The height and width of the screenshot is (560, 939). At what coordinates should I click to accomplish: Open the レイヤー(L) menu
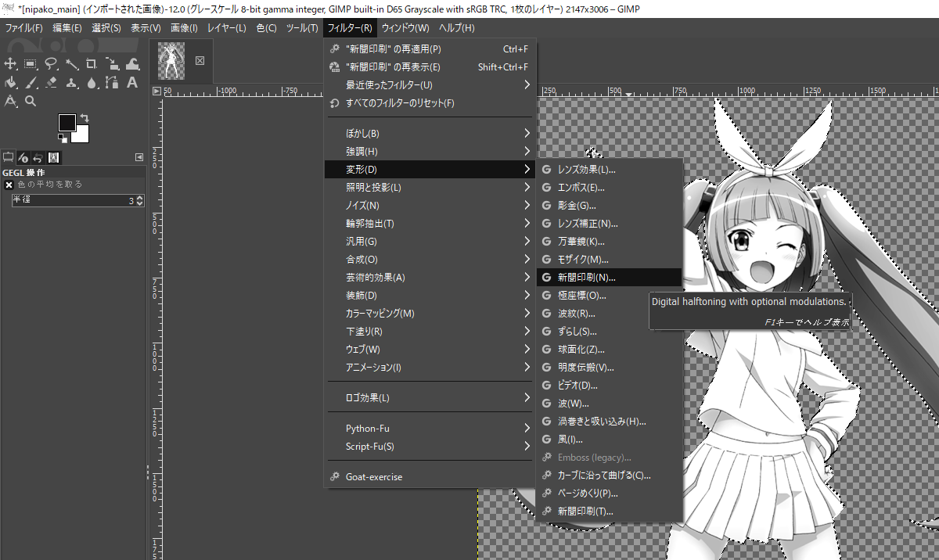pyautogui.click(x=227, y=28)
